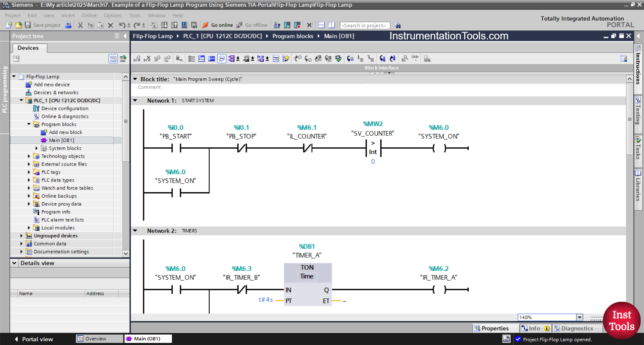The width and height of the screenshot is (644, 345).
Task: Toggle network comments visibility in the editor toolbar
Action: click(x=222, y=59)
